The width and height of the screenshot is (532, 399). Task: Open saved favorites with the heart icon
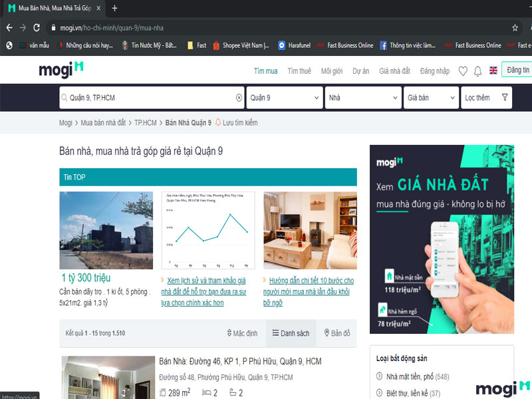462,70
